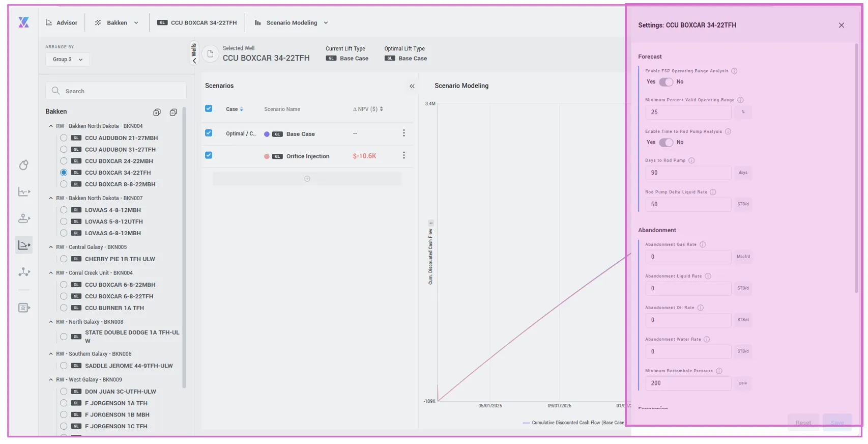The image size is (868, 444).
Task: Info icon for Abandonment Oil Rate
Action: (700, 308)
